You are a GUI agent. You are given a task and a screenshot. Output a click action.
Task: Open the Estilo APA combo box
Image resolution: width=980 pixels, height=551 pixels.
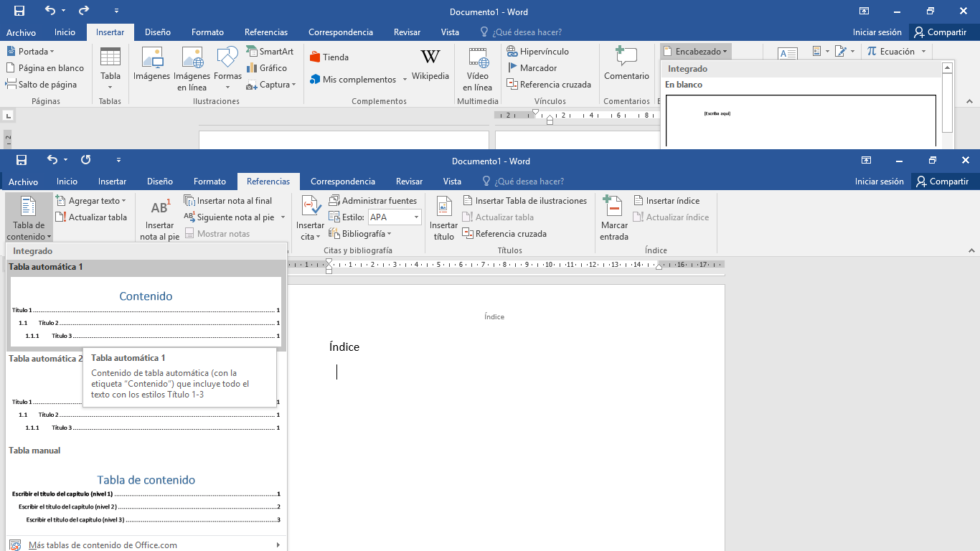395,217
